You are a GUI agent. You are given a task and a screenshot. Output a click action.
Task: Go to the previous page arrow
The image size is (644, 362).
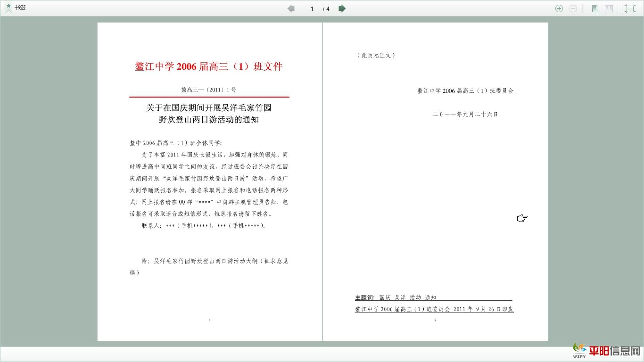pos(291,8)
